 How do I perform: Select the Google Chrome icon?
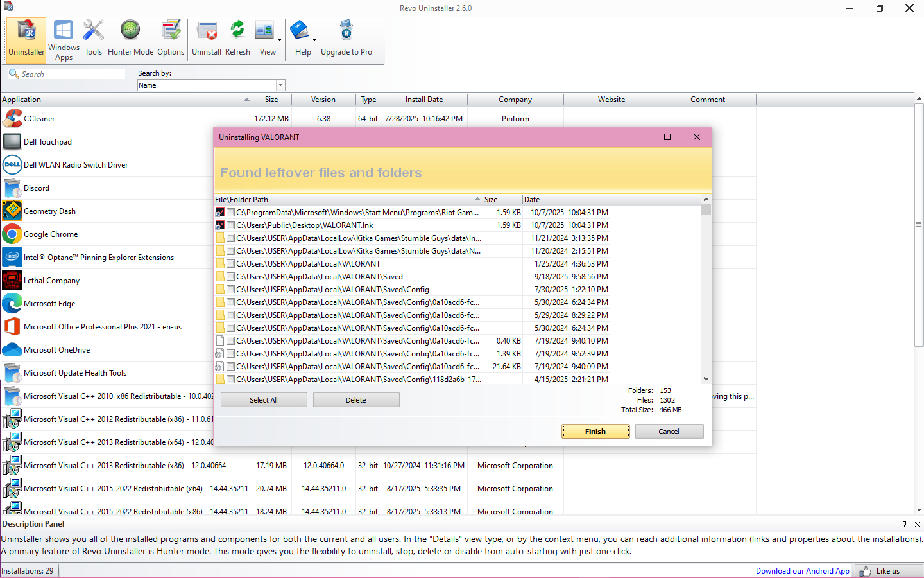point(12,234)
